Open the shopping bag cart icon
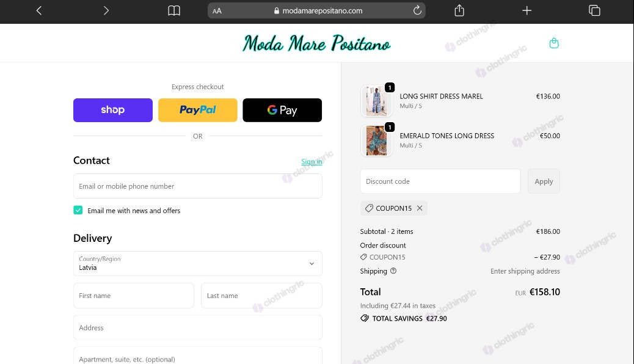Viewport: 634px width, 364px height. point(554,43)
